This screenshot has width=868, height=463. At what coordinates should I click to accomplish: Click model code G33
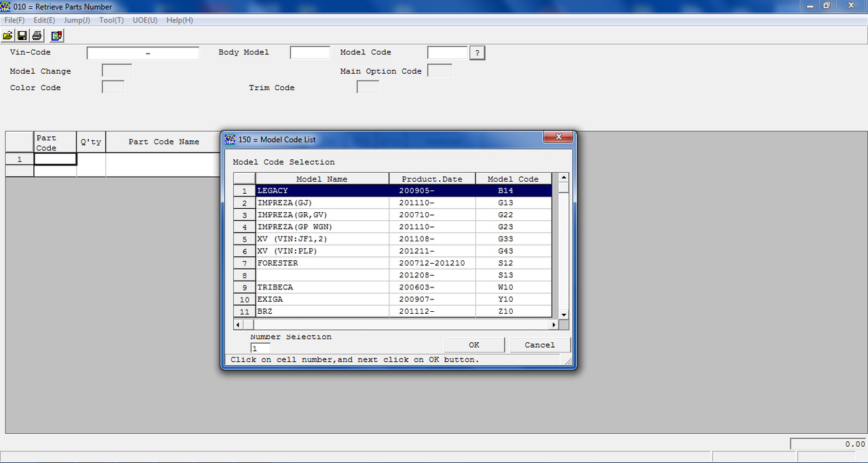pos(505,239)
